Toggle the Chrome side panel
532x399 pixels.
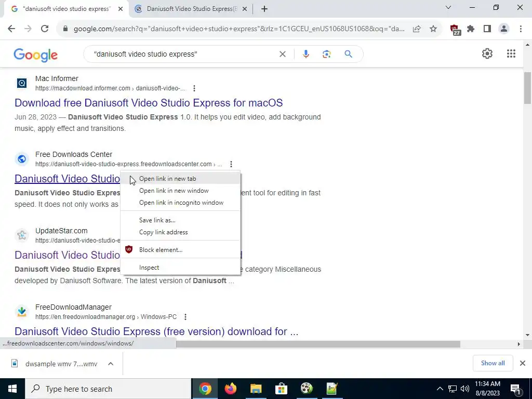tap(487, 29)
